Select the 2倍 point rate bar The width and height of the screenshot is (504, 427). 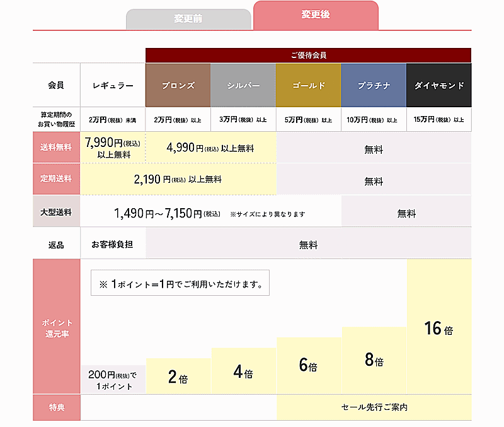pyautogui.click(x=178, y=377)
